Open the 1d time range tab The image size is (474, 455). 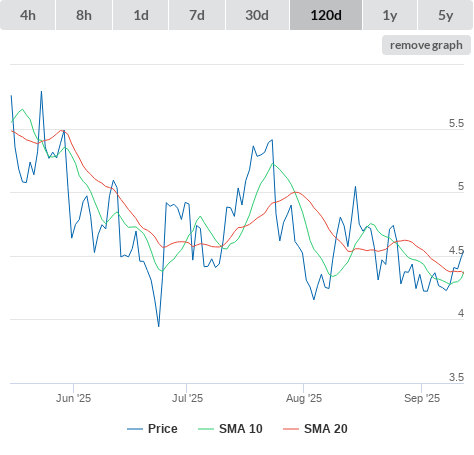pos(141,15)
